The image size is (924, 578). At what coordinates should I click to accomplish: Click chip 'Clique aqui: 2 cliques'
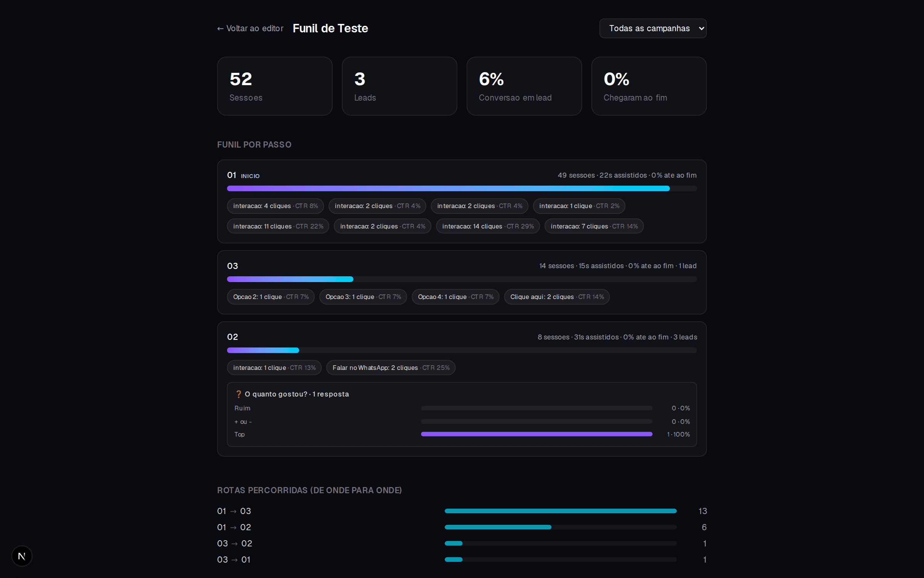(557, 297)
